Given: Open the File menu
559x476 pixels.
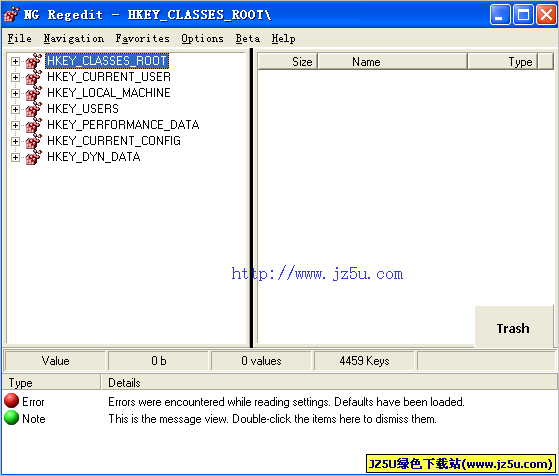Looking at the screenshot, I should [20, 39].
